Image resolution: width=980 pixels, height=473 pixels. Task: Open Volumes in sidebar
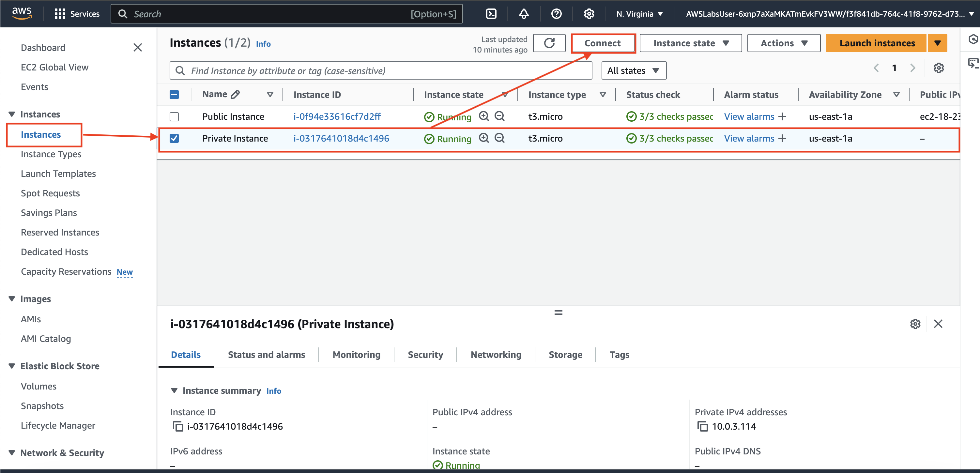(38, 386)
